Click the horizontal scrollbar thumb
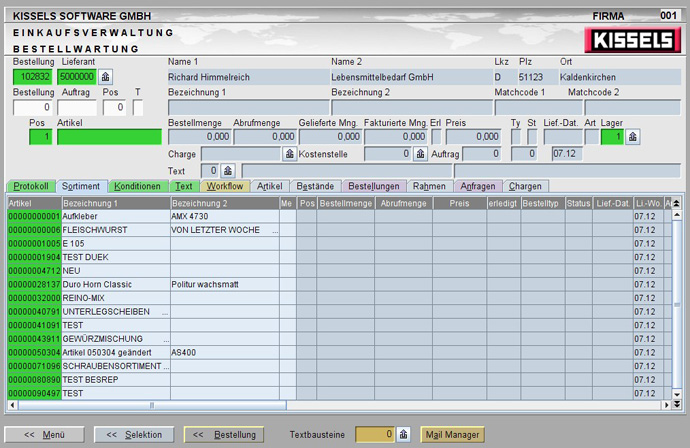Image resolution: width=690 pixels, height=448 pixels. [x=152, y=405]
